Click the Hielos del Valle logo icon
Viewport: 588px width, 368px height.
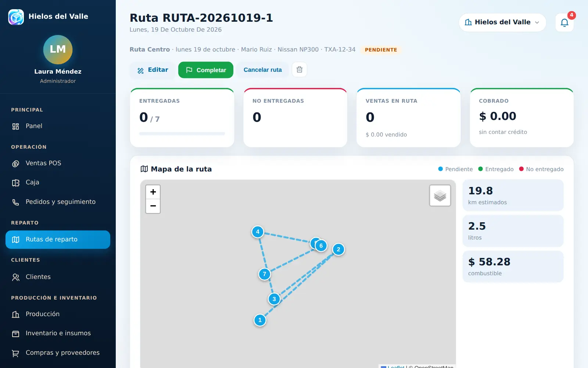(16, 17)
